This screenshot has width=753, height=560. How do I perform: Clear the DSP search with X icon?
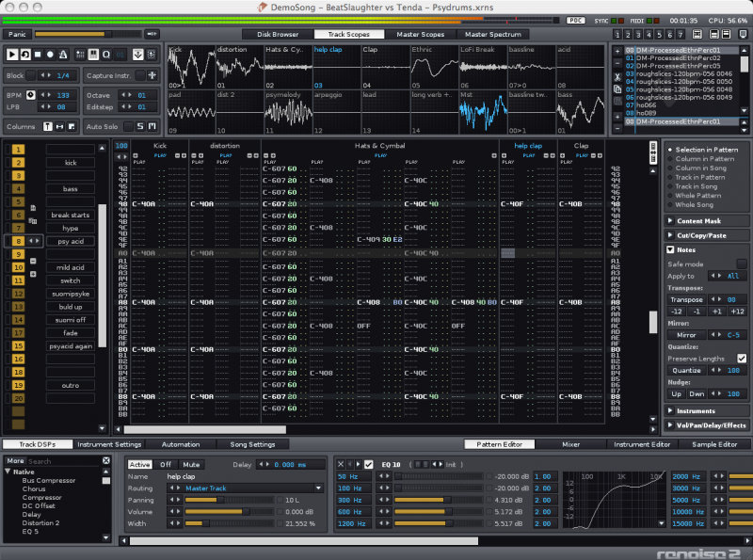[x=106, y=460]
